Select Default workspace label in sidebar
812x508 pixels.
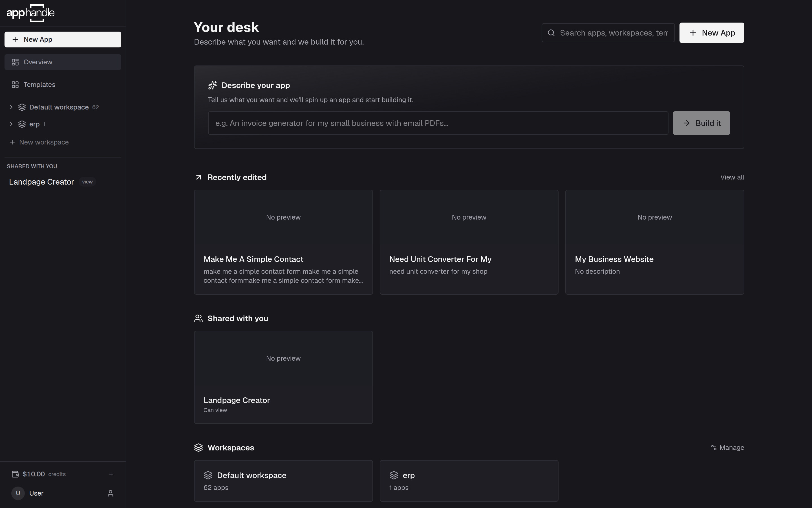click(x=59, y=107)
